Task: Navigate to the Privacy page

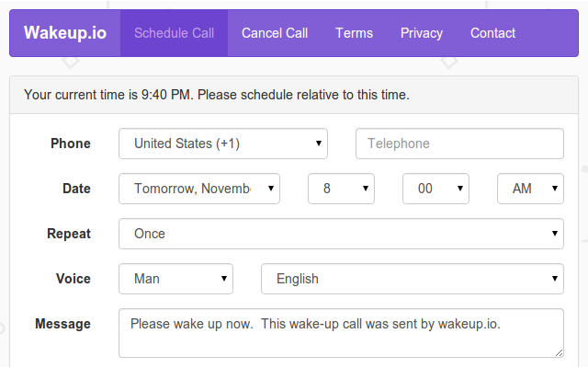Action: 422,33
